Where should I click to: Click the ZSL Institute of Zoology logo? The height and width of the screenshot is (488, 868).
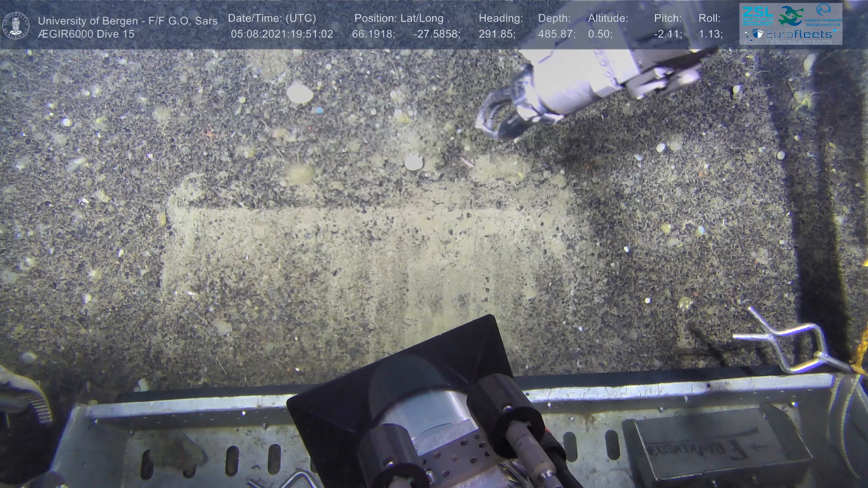click(x=758, y=15)
